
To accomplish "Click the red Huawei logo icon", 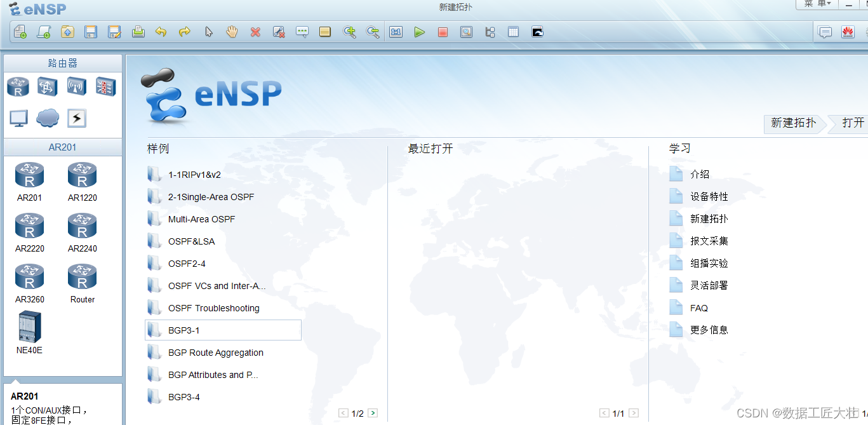I will (848, 32).
